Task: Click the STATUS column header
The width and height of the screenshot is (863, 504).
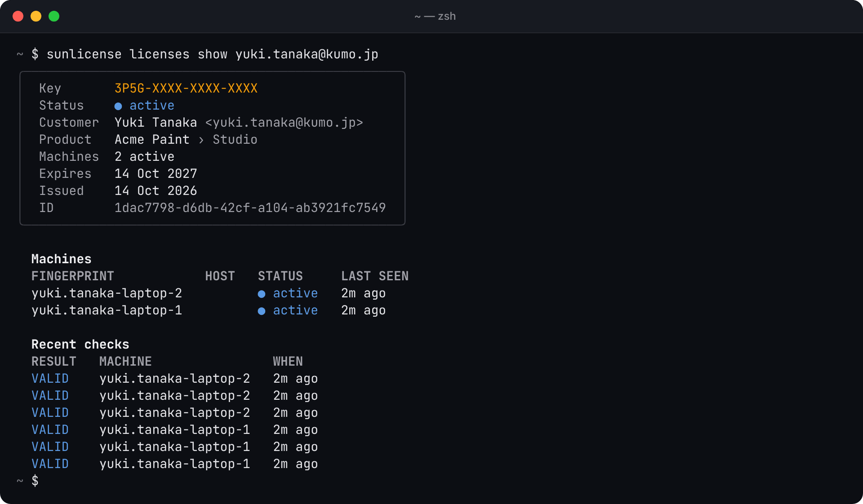Action: pyautogui.click(x=280, y=276)
